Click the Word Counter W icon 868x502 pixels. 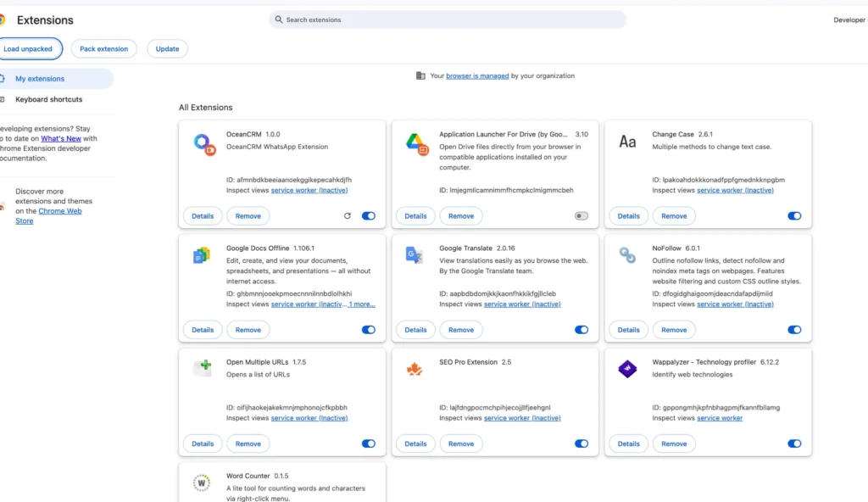click(202, 482)
